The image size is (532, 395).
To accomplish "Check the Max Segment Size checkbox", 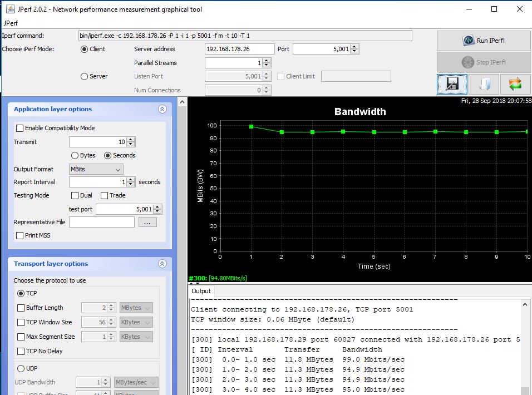I will 21,337.
